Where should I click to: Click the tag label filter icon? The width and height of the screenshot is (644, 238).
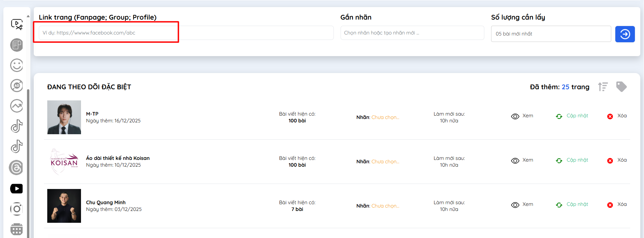tap(621, 87)
